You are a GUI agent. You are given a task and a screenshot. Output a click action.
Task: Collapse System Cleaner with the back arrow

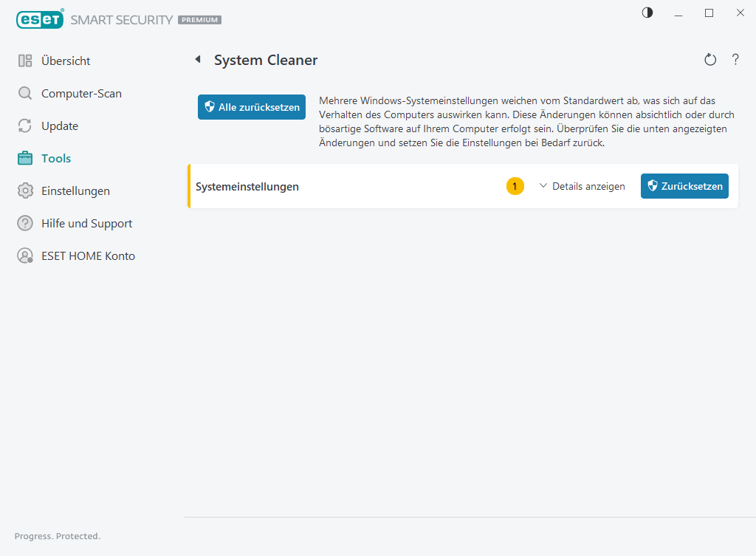click(x=198, y=60)
